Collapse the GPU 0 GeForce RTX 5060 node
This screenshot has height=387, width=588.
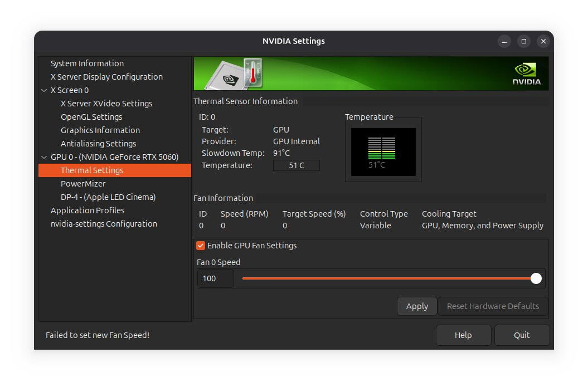[45, 157]
